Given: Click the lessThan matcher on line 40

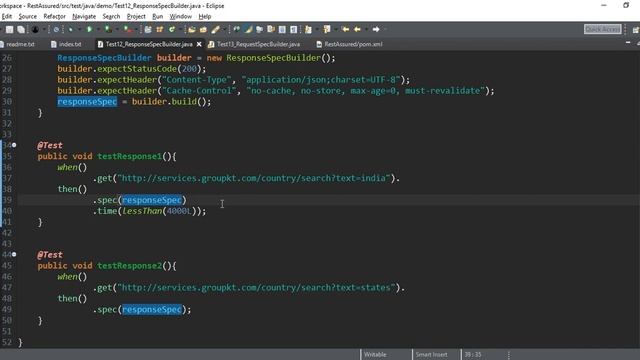Looking at the screenshot, I should point(142,211).
